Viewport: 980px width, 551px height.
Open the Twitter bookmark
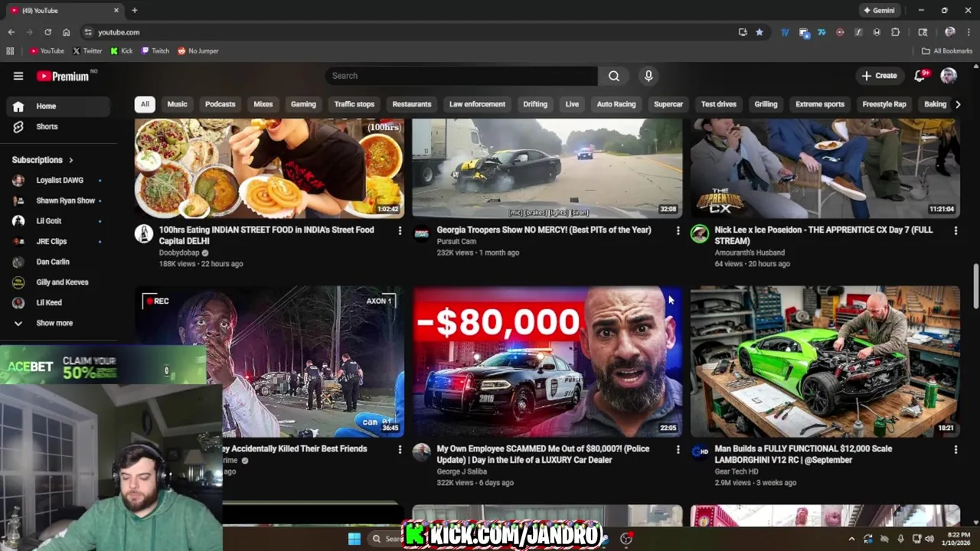(x=87, y=51)
